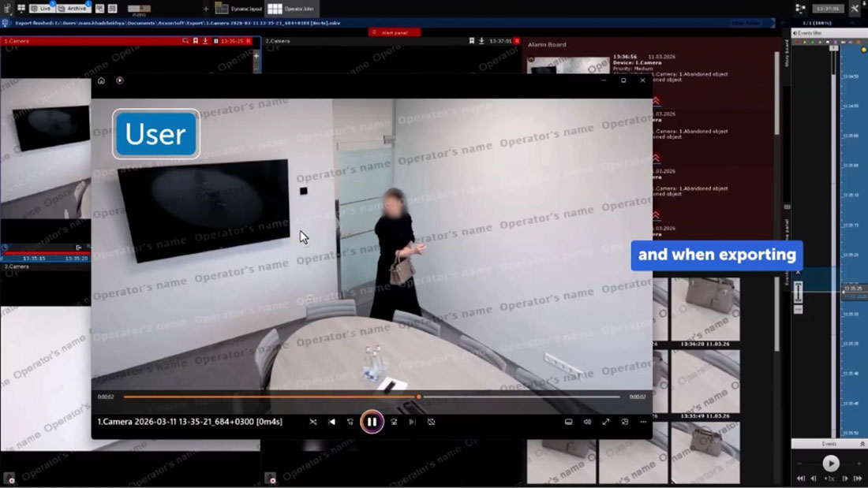Open the visual search icon in top toolbar

click(x=99, y=9)
